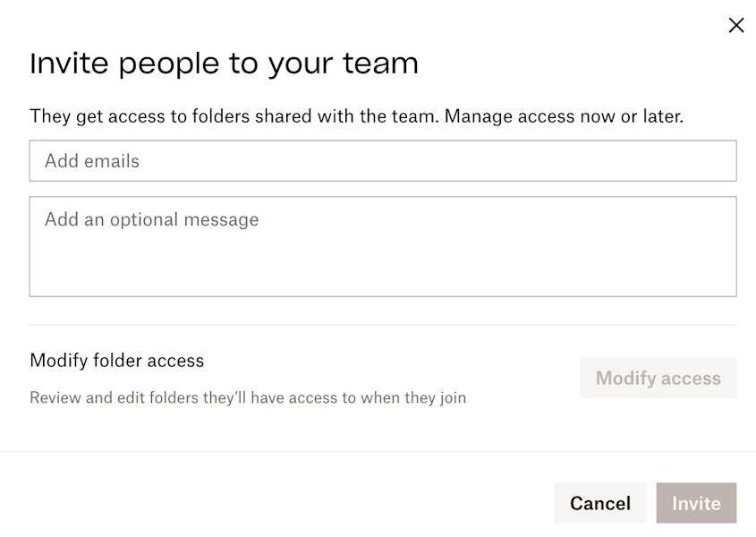Select the access description text below Modify folder access

248,397
